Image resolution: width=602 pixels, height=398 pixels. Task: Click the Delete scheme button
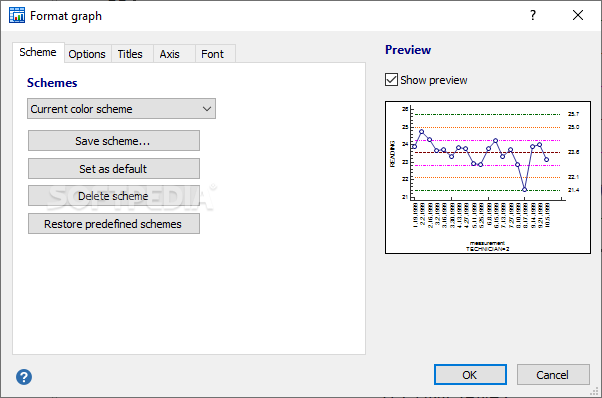pos(114,196)
